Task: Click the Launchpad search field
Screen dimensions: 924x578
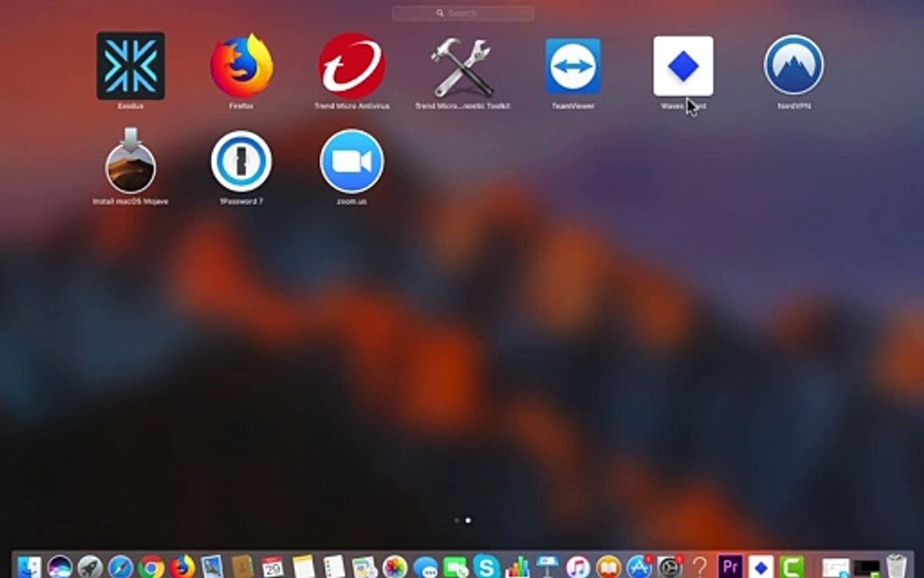Action: coord(463,13)
